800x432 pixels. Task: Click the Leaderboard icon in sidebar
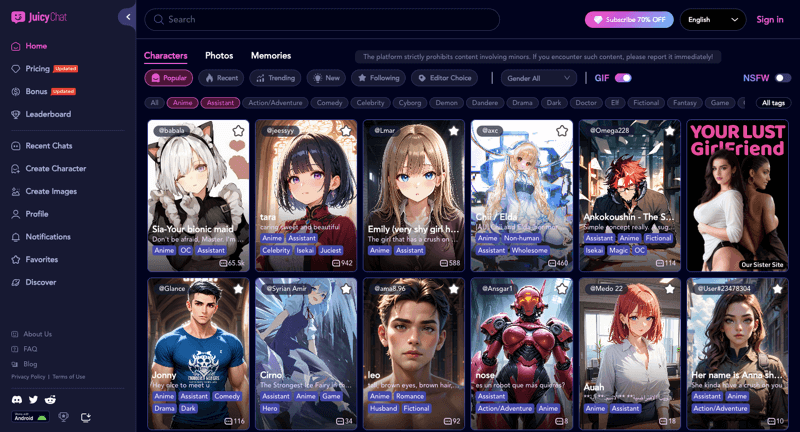point(16,114)
